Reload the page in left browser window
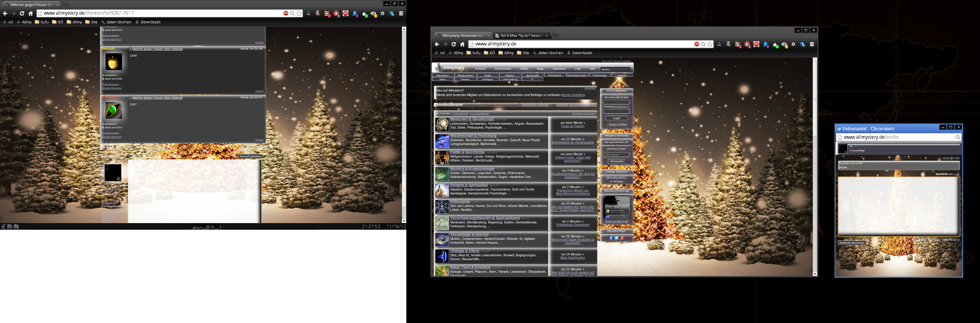The image size is (980, 323). click(x=22, y=13)
